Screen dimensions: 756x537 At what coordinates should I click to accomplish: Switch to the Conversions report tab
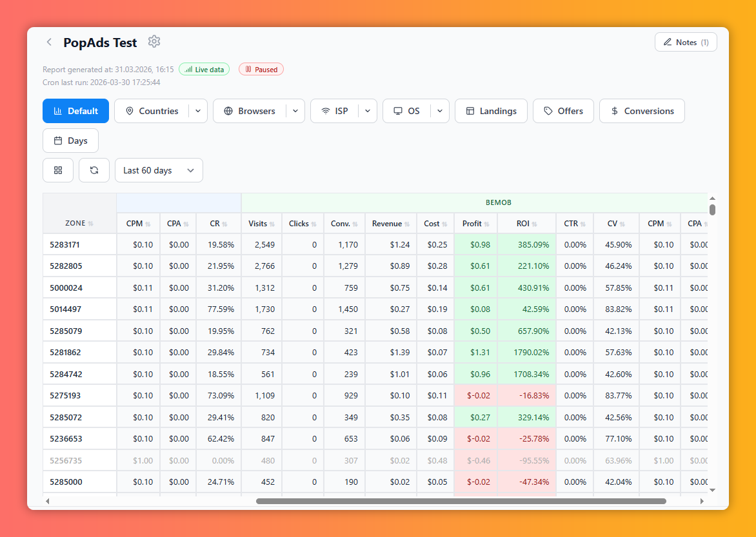click(642, 111)
